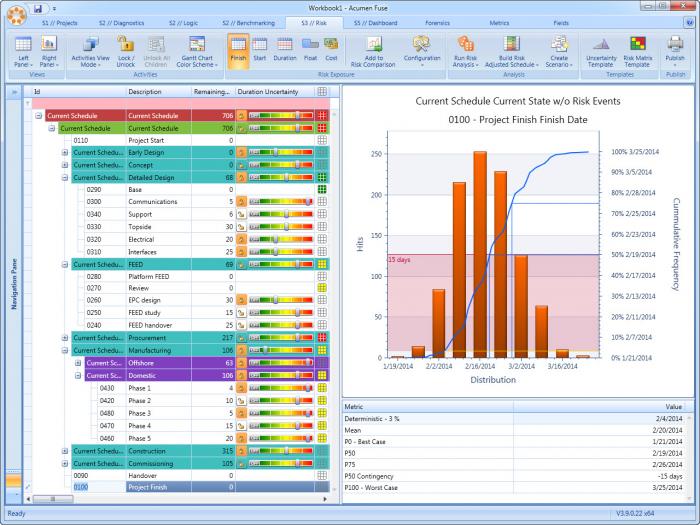Screen dimensions: 700x525
Task: Switch to the S1 // Projects tab
Action: click(59, 23)
